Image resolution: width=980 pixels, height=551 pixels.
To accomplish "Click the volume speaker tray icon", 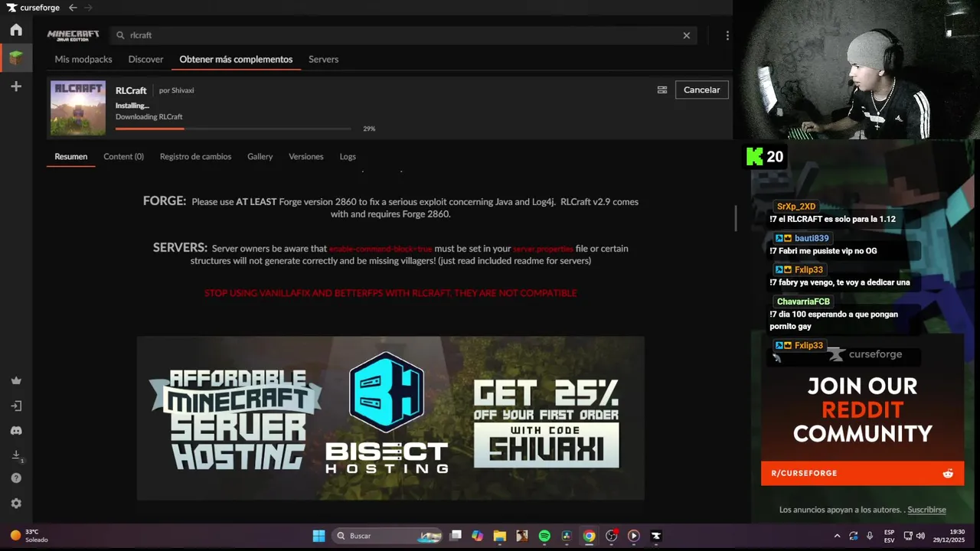I will click(920, 536).
